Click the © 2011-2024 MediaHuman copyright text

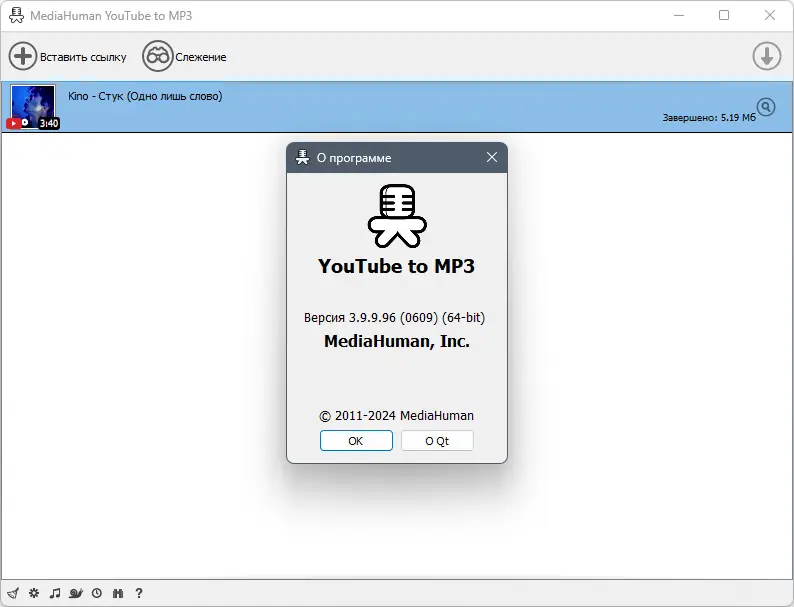point(396,416)
